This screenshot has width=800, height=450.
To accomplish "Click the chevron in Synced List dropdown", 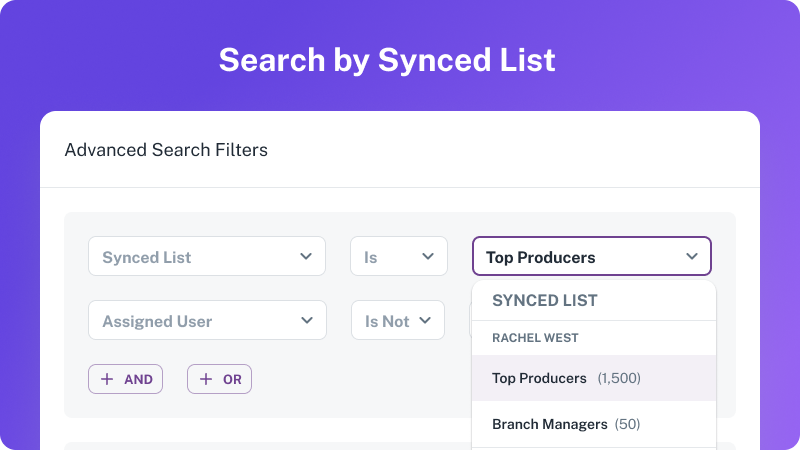I will (x=306, y=256).
